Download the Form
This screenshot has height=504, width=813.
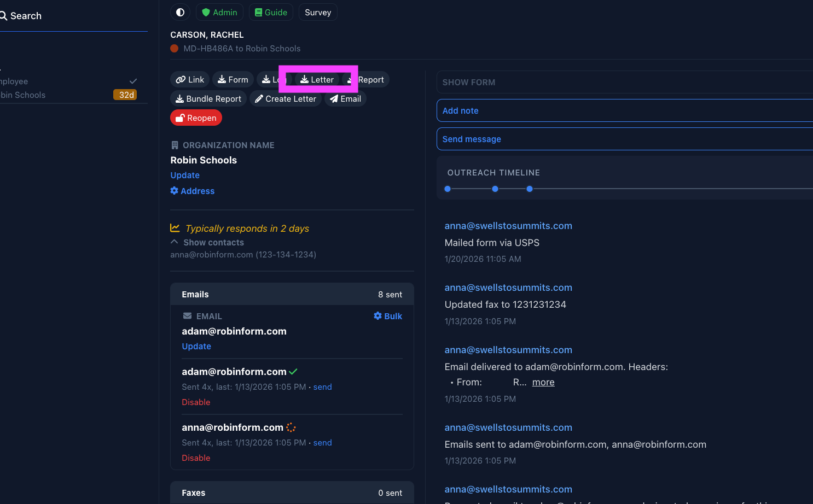233,79
